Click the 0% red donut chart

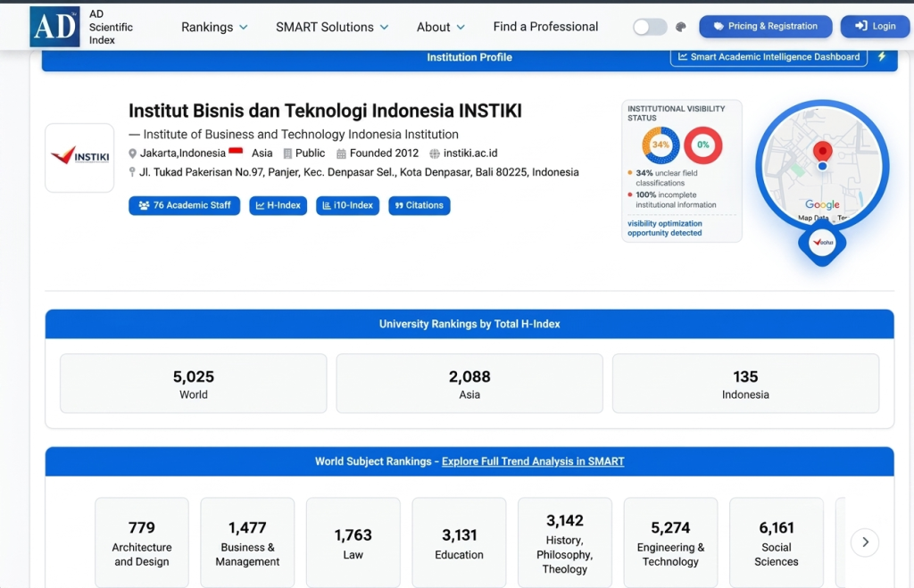[703, 145]
